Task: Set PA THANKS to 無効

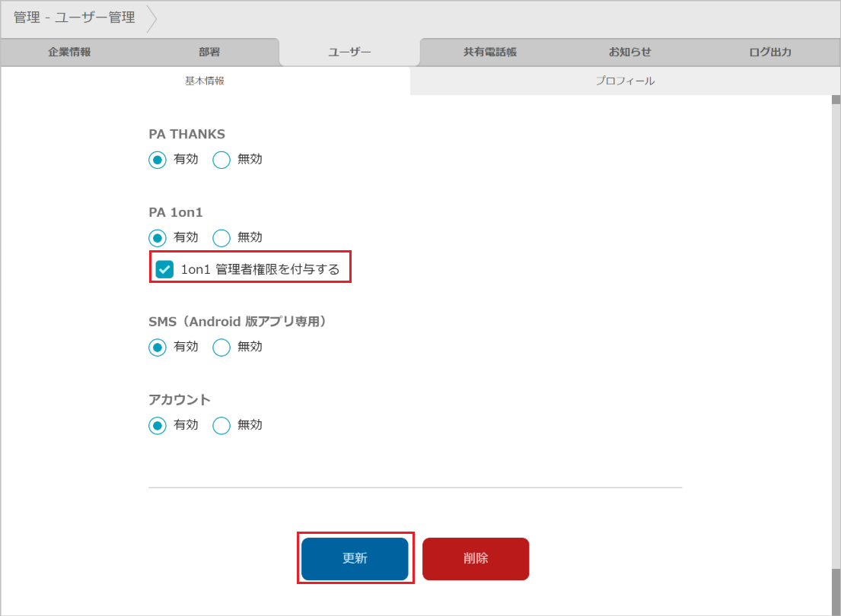Action: (x=221, y=160)
